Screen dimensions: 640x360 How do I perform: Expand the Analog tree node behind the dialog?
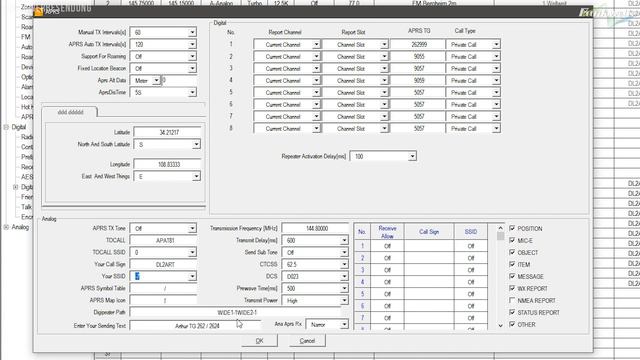[6, 227]
